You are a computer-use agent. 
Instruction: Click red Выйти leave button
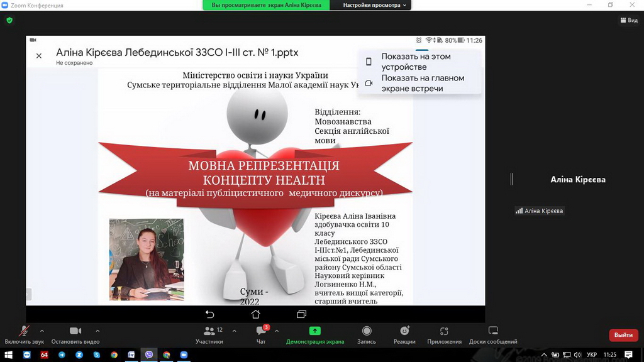click(x=623, y=335)
